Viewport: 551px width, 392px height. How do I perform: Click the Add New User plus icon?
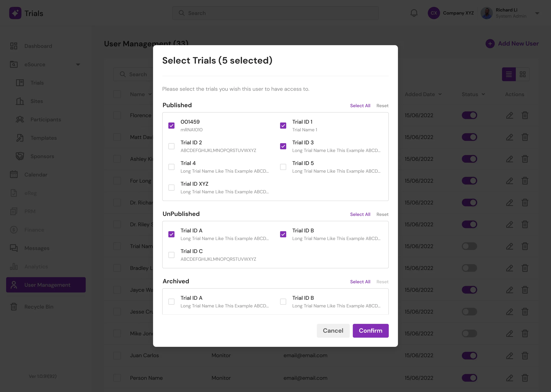coord(490,44)
